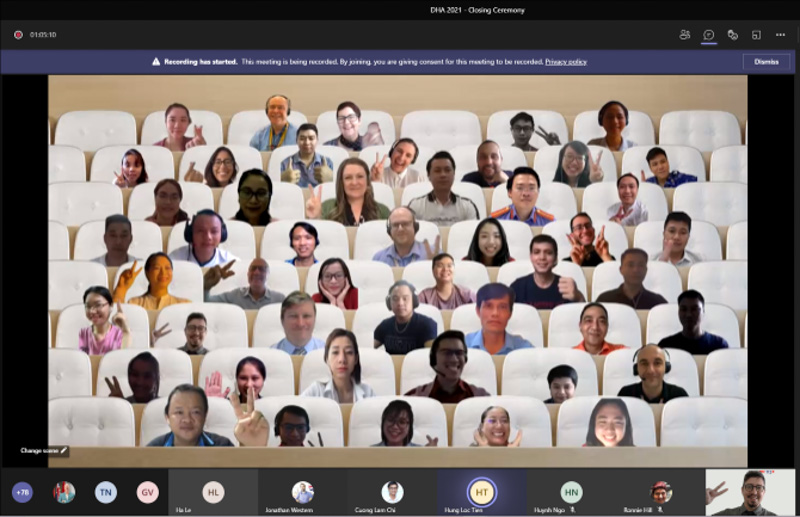
Task: Open the rooms icon in the toolbar
Action: [x=756, y=35]
